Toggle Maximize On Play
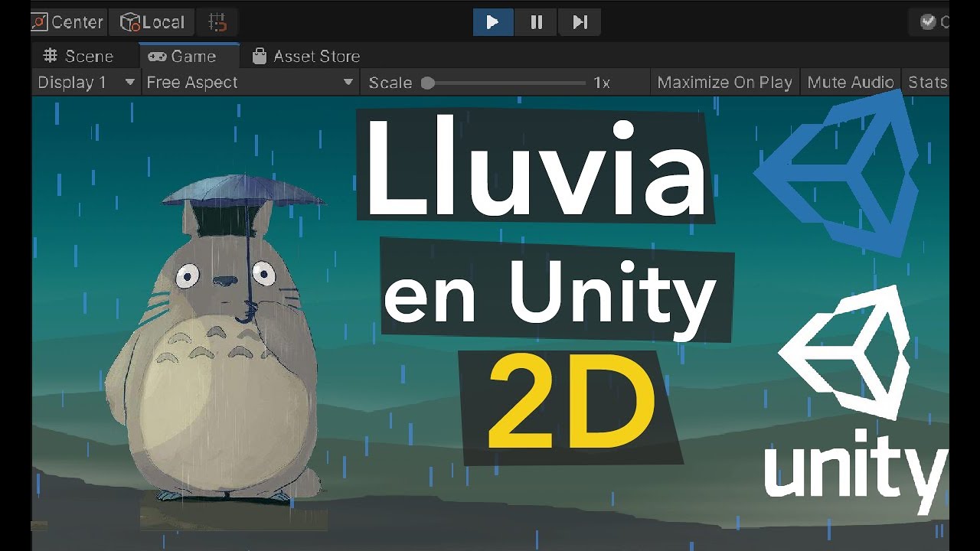This screenshot has width=980, height=551. tap(724, 83)
